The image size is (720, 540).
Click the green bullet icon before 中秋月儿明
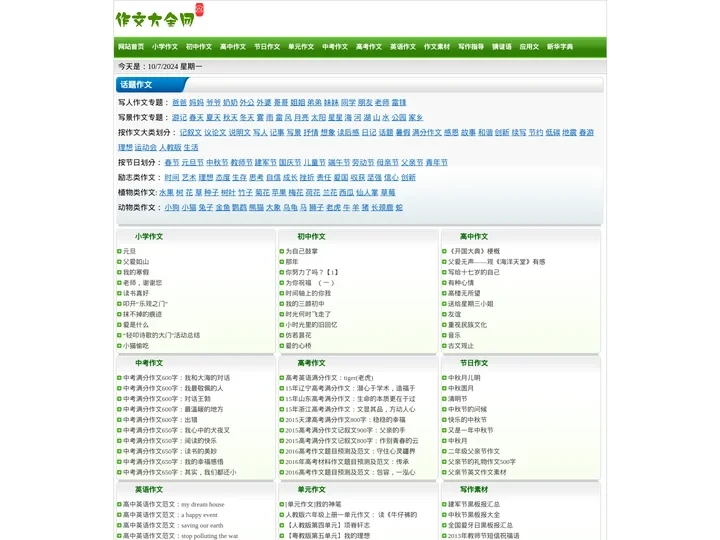click(444, 378)
